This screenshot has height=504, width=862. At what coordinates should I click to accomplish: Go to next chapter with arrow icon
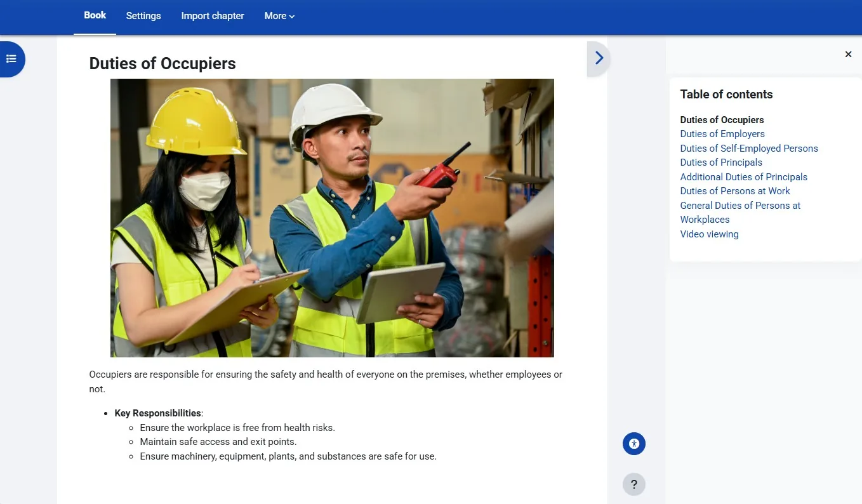[x=597, y=57]
